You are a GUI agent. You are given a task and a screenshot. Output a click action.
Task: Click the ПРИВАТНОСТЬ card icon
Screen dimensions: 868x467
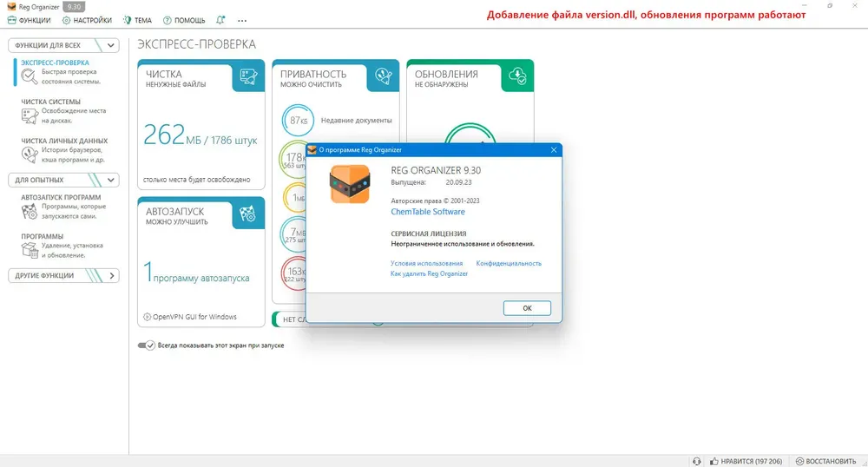click(x=383, y=76)
